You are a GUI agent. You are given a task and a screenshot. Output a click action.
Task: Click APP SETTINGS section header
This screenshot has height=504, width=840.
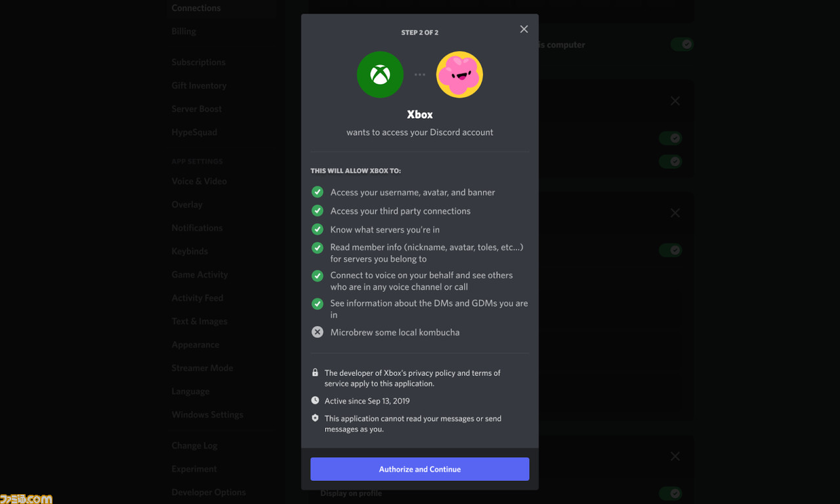point(197,161)
